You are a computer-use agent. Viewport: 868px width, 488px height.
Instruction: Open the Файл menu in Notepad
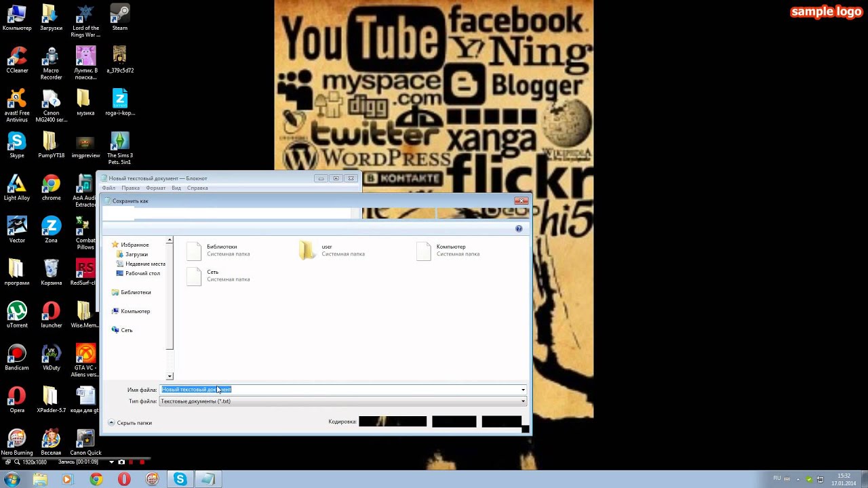pyautogui.click(x=108, y=188)
